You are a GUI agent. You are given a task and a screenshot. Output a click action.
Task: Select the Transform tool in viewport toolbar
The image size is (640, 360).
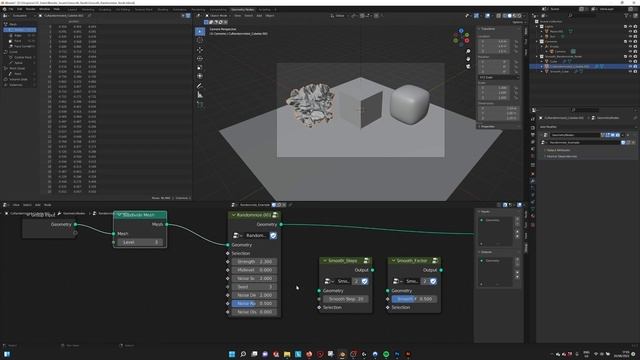coord(200,76)
